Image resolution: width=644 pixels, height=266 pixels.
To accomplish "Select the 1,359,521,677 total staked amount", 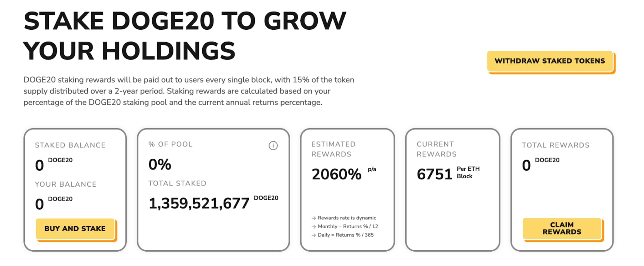I will point(199,203).
